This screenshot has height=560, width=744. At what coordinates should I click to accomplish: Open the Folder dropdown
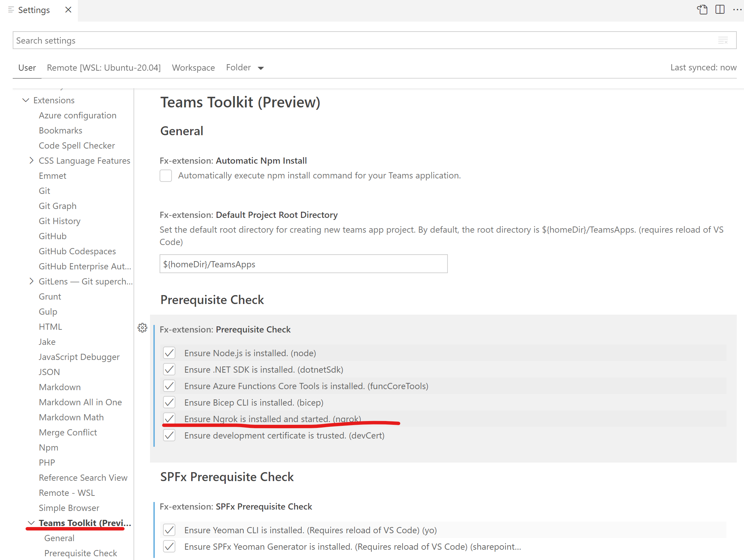[245, 67]
